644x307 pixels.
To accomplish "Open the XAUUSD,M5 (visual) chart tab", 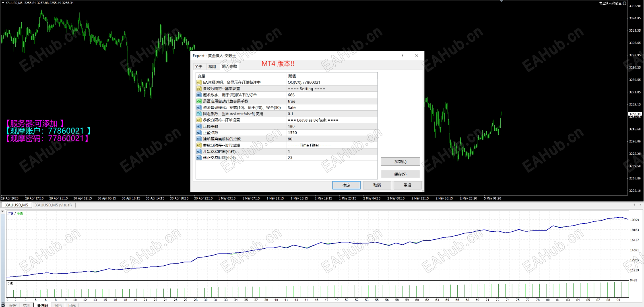I will tap(53, 205).
